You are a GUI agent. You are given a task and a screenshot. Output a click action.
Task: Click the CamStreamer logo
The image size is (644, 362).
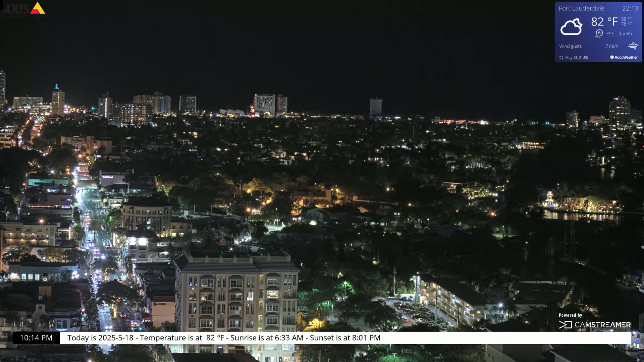tap(595, 324)
